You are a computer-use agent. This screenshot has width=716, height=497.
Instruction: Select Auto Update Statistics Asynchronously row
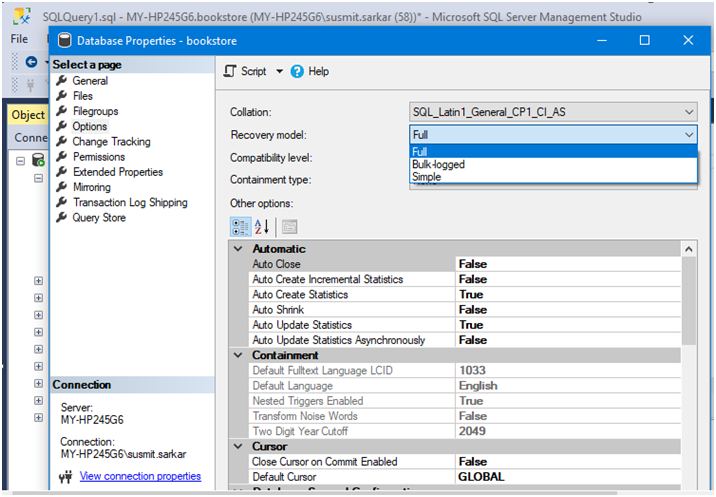[464, 340]
